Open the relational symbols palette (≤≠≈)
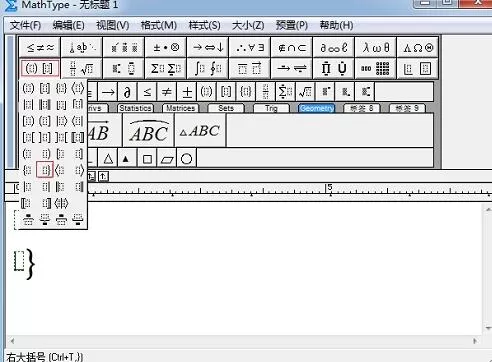The image size is (492, 362). pyautogui.click(x=40, y=48)
